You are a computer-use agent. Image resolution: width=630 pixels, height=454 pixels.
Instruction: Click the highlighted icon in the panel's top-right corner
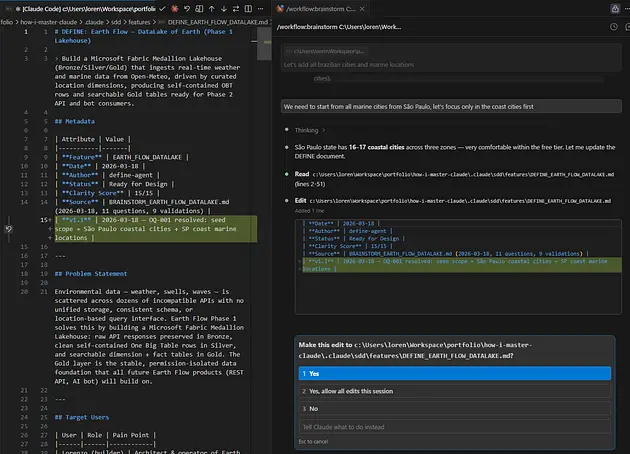coord(615,8)
